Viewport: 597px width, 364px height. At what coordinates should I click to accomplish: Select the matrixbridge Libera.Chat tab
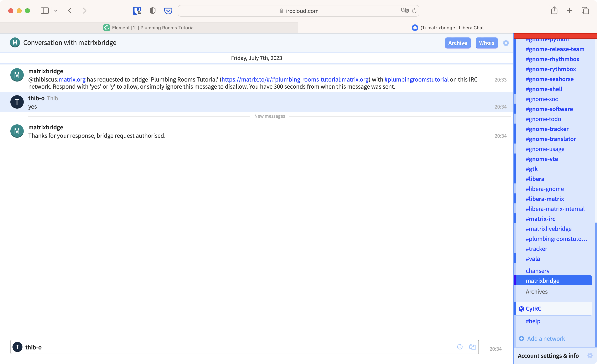pos(447,28)
